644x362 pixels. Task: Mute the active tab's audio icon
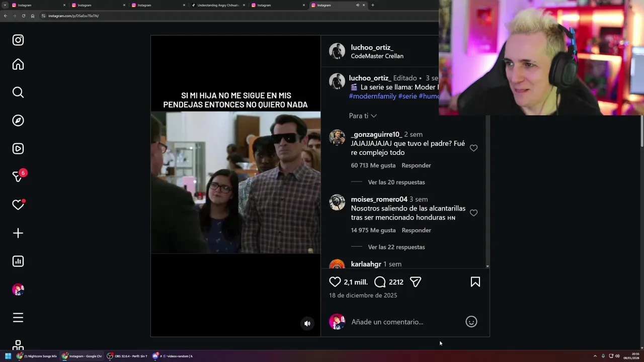(x=357, y=5)
